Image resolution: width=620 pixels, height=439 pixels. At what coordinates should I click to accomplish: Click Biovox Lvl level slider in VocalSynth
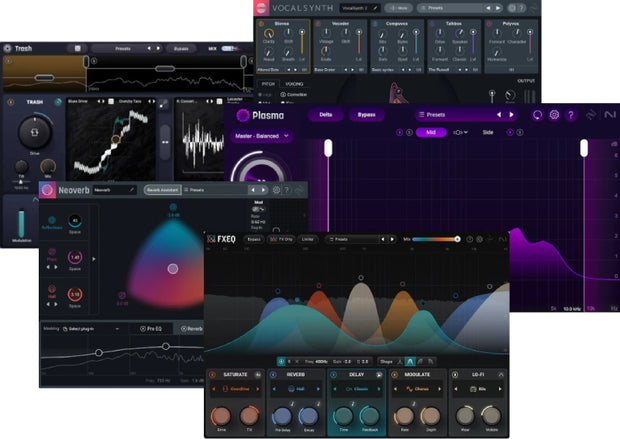(302, 42)
